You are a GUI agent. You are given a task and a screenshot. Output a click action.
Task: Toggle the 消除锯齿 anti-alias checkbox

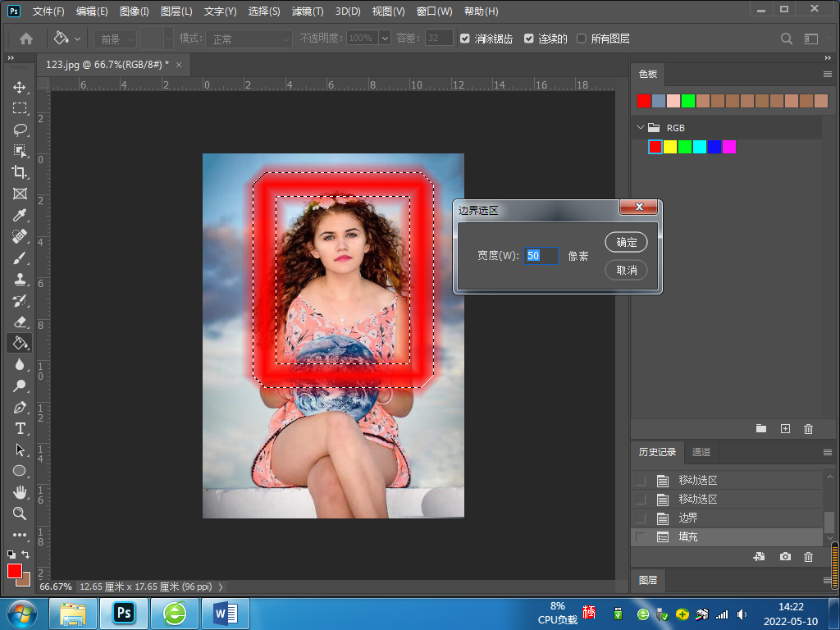point(465,39)
